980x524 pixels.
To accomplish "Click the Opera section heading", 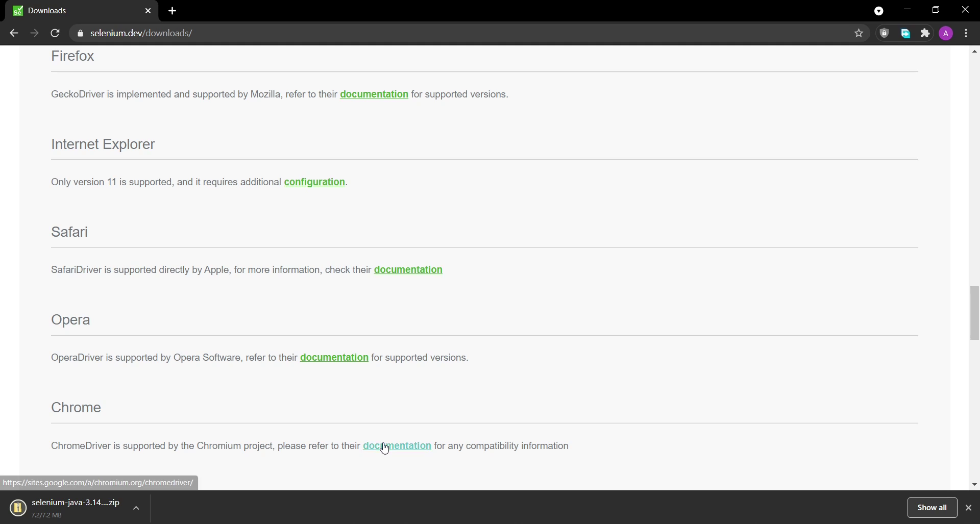I will click(70, 320).
